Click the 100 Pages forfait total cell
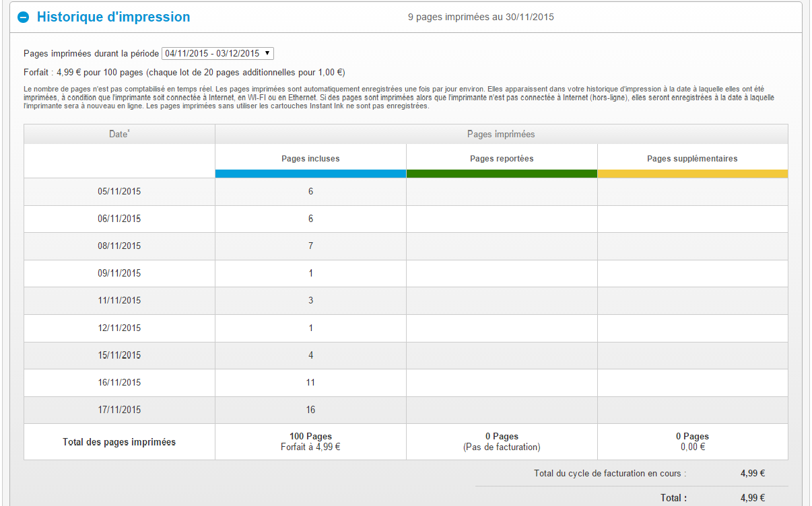 [310, 441]
